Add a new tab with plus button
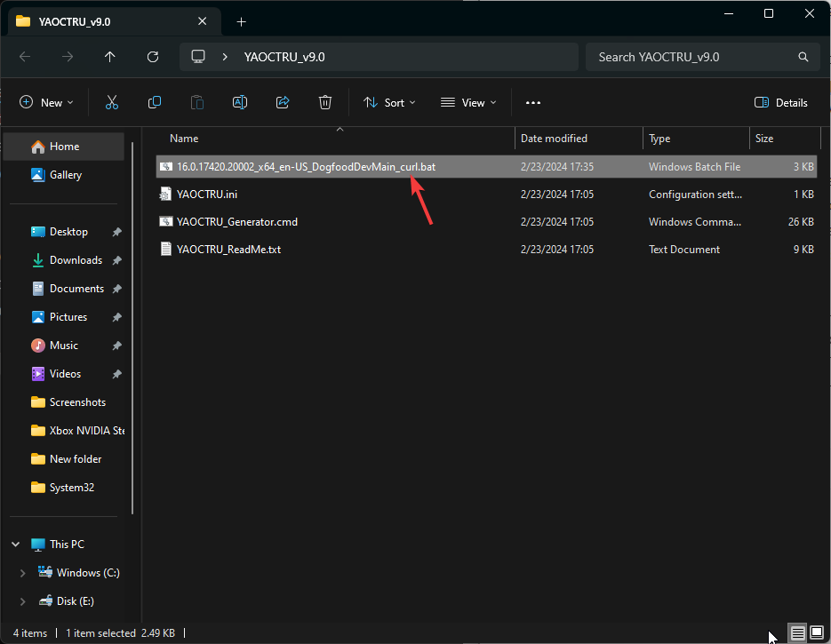 coord(241,21)
